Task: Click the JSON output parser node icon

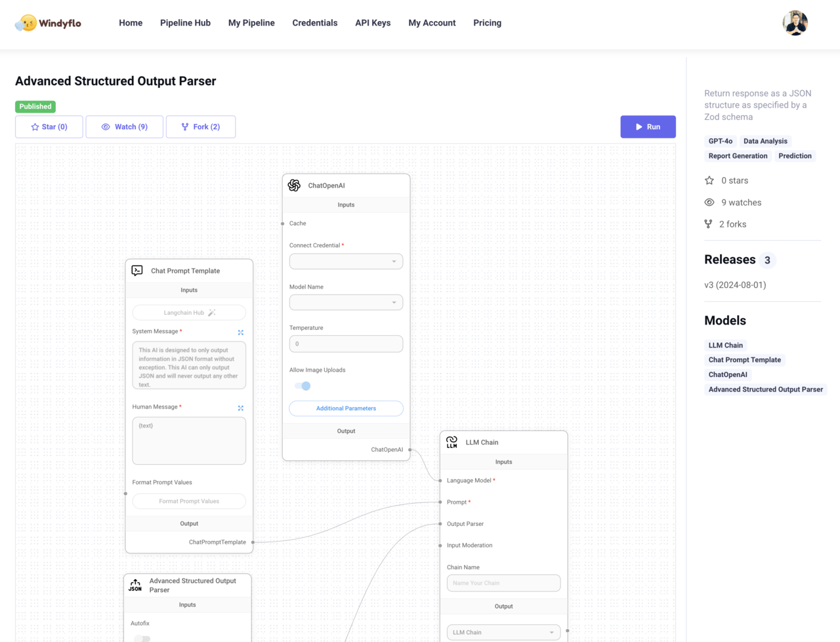Action: point(135,585)
